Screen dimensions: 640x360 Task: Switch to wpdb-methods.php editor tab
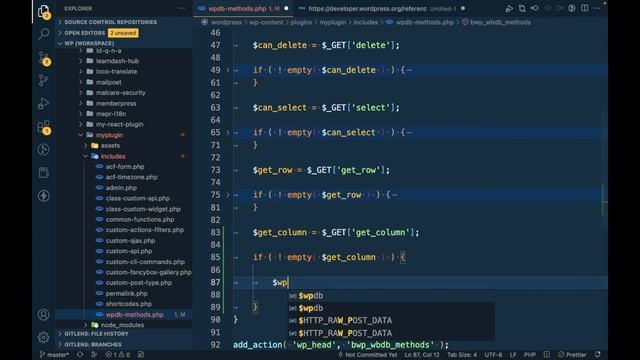(x=243, y=8)
